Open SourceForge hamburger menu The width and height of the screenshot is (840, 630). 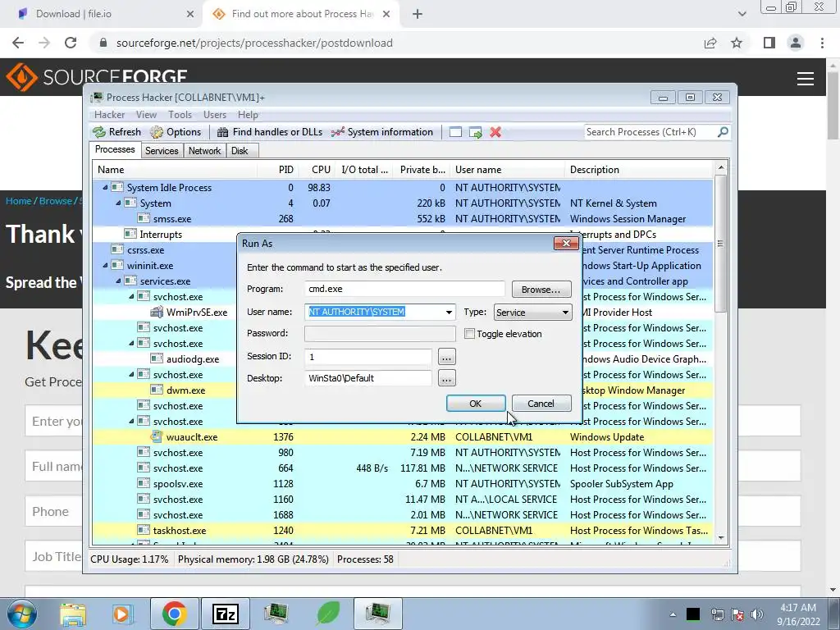coord(806,79)
